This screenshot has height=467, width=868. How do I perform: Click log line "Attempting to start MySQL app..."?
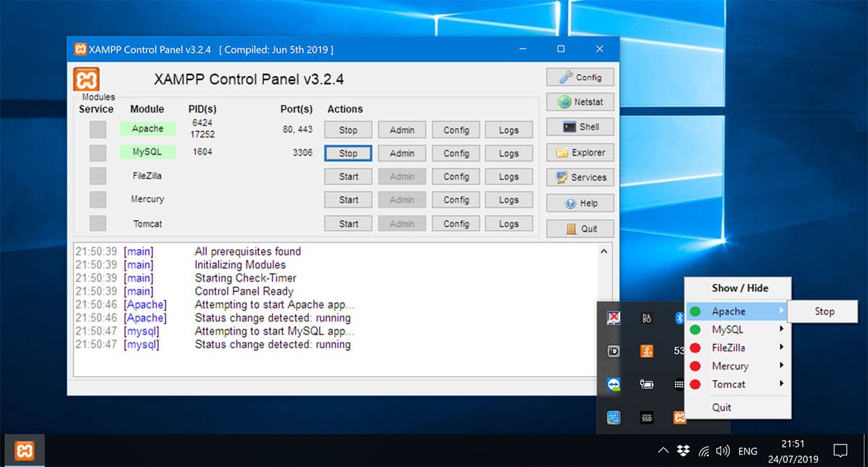pos(275,331)
